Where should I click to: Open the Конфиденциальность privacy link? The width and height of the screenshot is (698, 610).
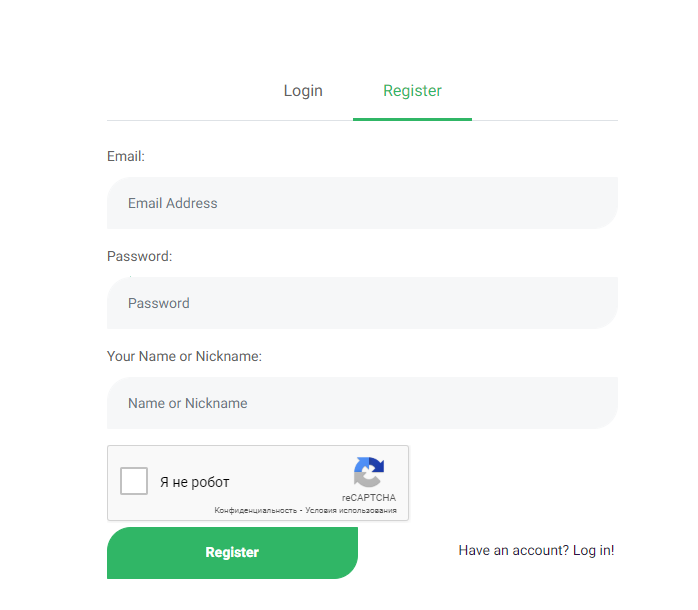257,510
